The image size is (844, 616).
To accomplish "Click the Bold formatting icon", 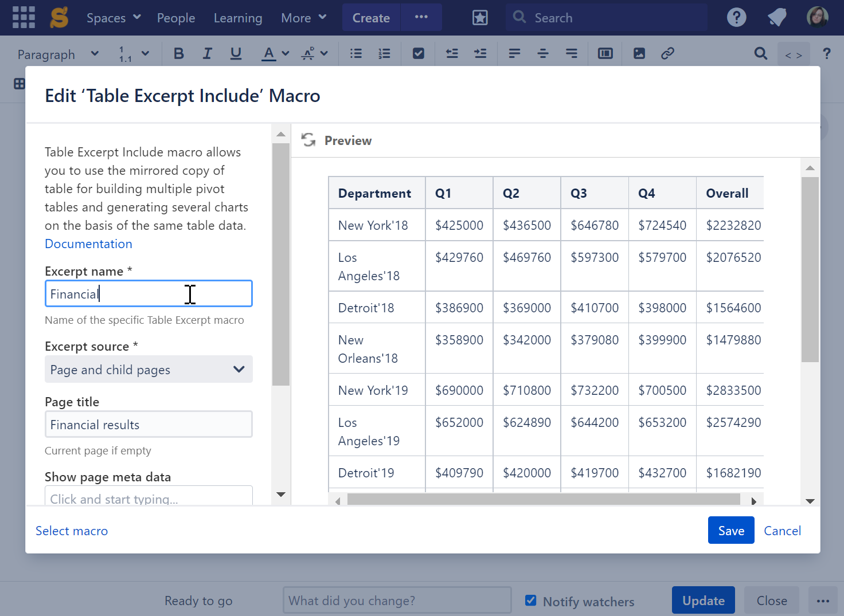I will pyautogui.click(x=179, y=54).
